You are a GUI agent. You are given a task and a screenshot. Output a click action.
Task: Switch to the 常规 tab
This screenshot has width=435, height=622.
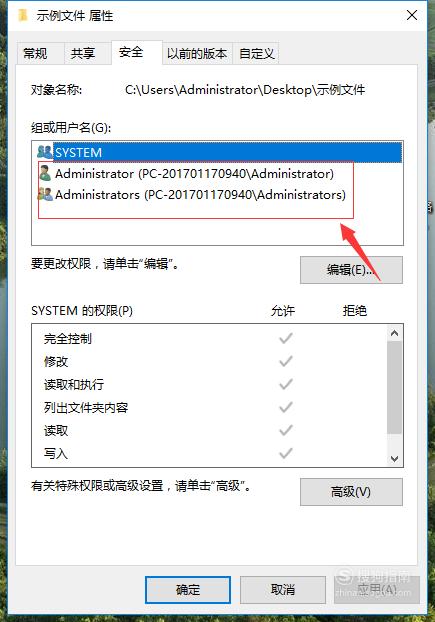(35, 53)
